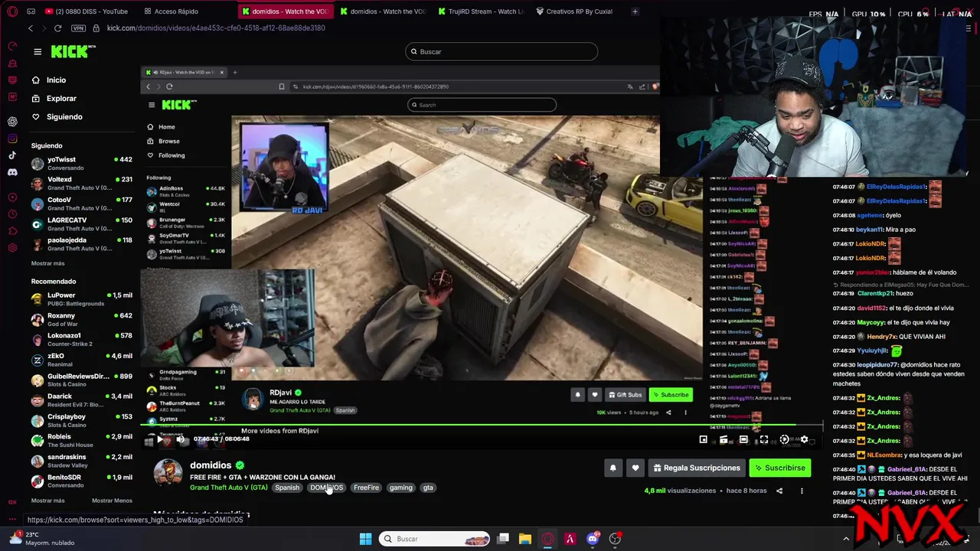This screenshot has height=551, width=980.
Task: Collapse Kick sidebar with hamburger menu icon
Action: (x=38, y=51)
